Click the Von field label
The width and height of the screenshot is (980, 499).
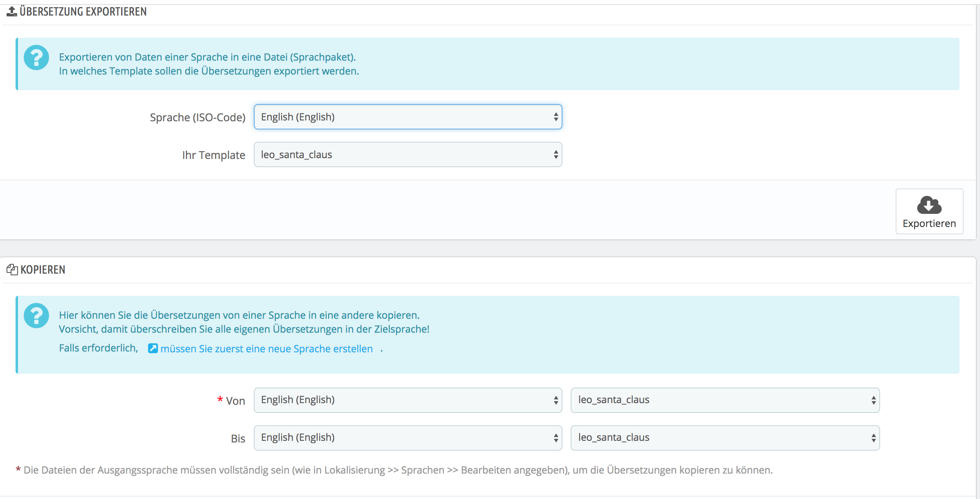pos(235,401)
